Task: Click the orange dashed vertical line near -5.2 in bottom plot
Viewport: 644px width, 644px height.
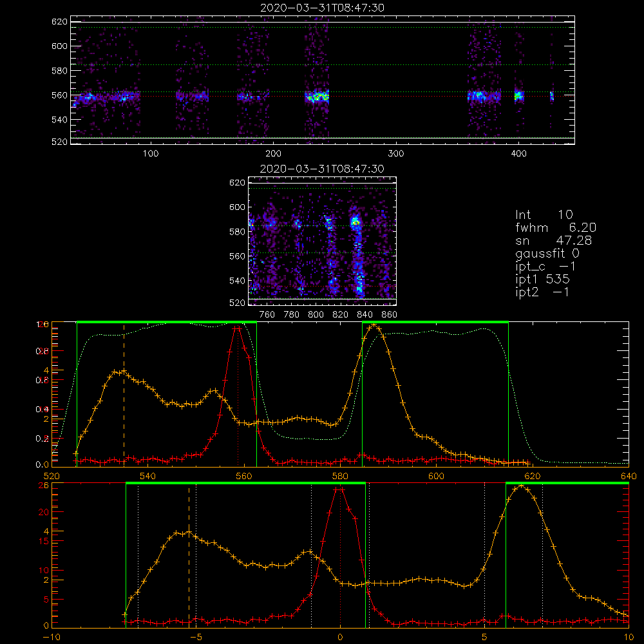Action: coord(189,556)
